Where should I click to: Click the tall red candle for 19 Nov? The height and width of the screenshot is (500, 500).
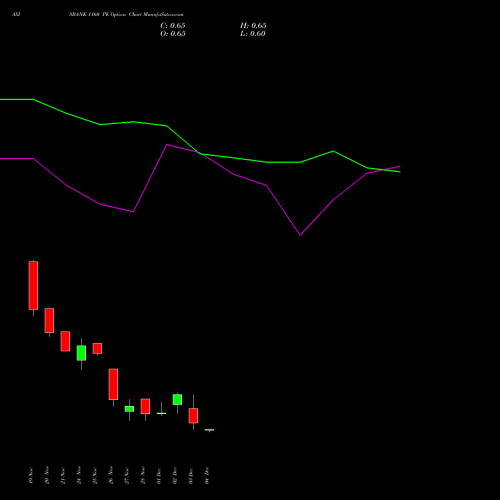tap(33, 286)
